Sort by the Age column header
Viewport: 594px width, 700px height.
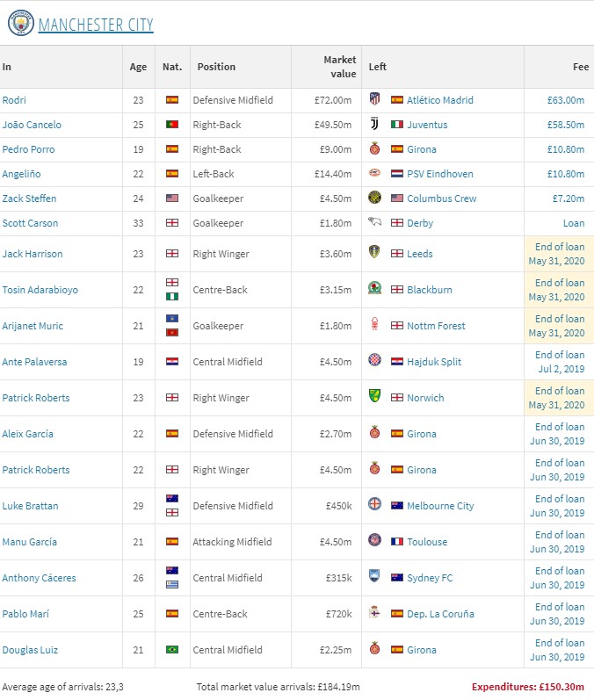pyautogui.click(x=139, y=67)
